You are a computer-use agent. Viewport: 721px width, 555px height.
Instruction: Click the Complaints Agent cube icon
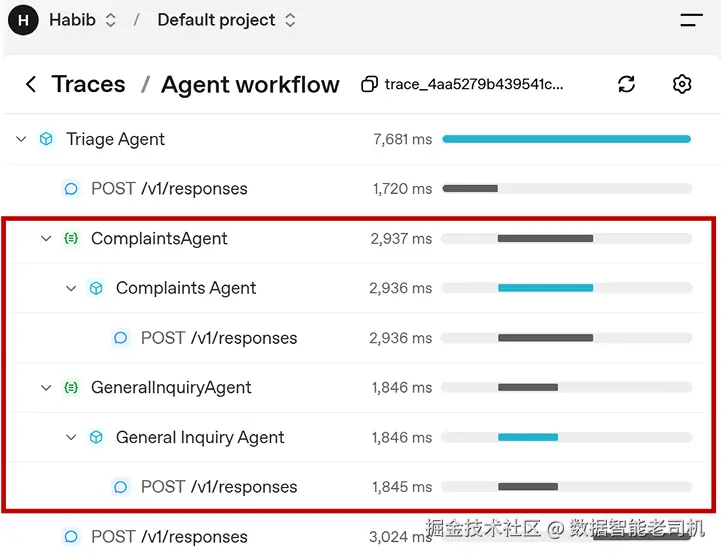point(96,288)
